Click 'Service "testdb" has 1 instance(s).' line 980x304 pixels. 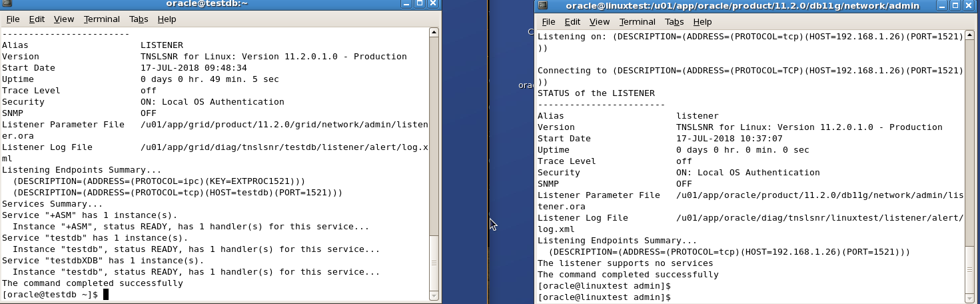point(95,238)
